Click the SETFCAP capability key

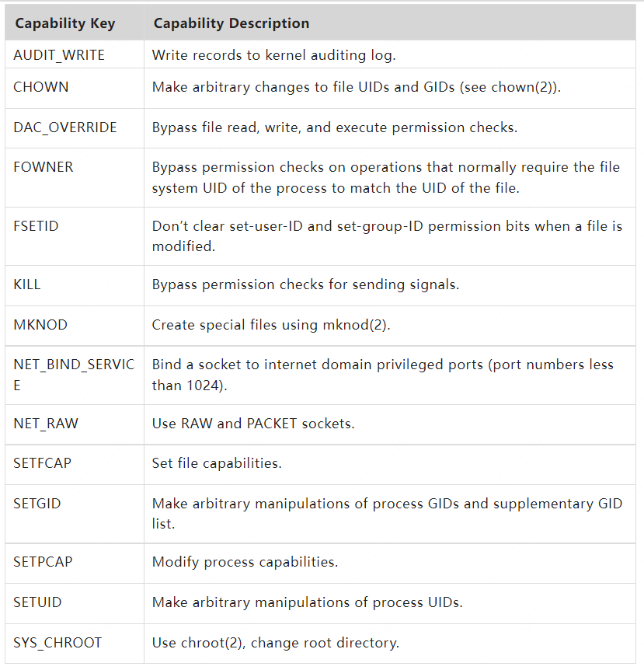coord(43,463)
